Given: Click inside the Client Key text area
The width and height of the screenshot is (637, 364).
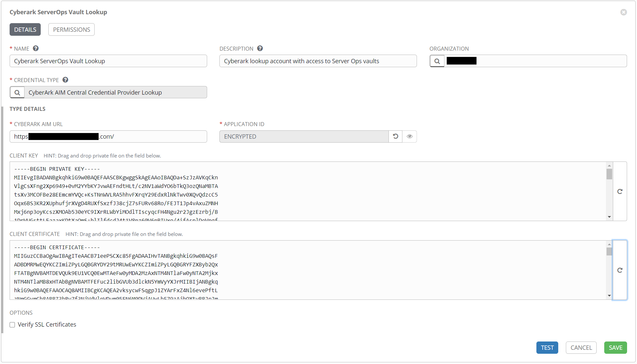Looking at the screenshot, I should [308, 191].
